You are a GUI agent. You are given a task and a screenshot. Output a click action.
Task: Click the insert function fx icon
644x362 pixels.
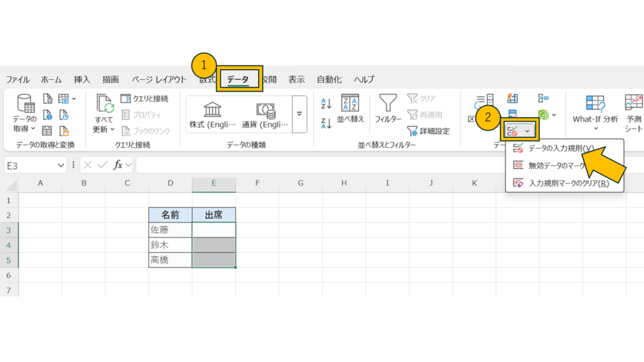point(118,165)
